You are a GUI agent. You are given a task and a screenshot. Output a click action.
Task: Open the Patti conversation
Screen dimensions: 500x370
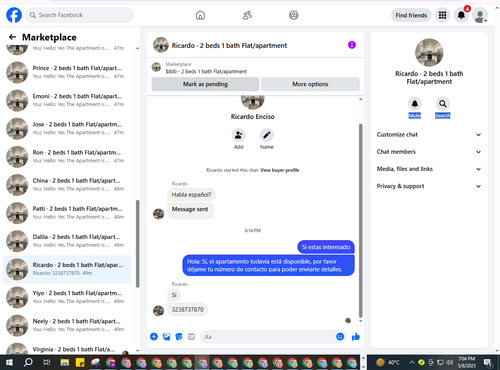click(67, 213)
